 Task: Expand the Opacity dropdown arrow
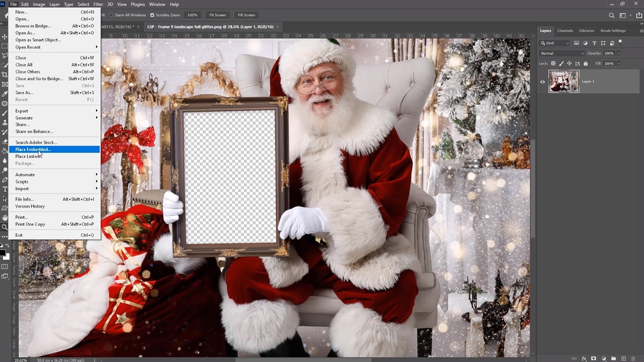(x=619, y=53)
